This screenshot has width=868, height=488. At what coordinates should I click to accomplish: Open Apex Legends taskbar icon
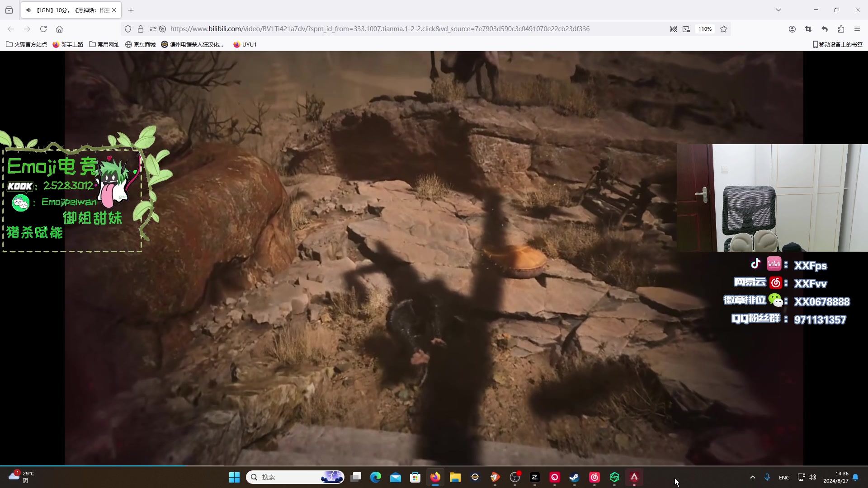tap(634, 477)
